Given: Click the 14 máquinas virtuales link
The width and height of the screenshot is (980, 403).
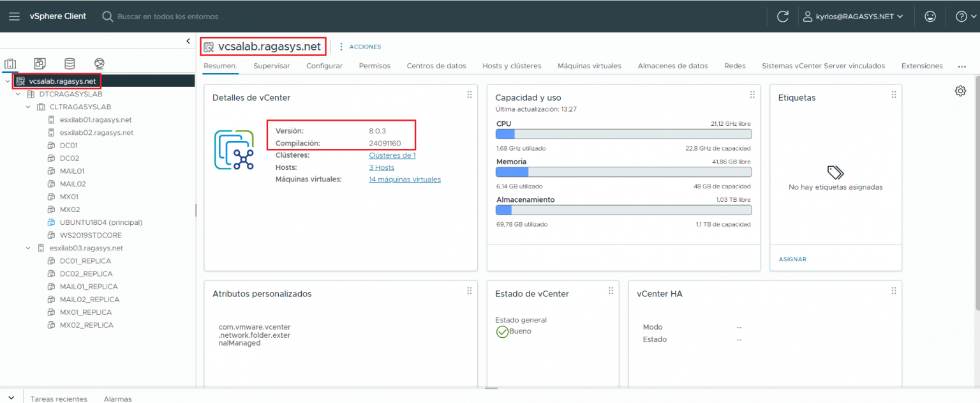Looking at the screenshot, I should click(405, 179).
